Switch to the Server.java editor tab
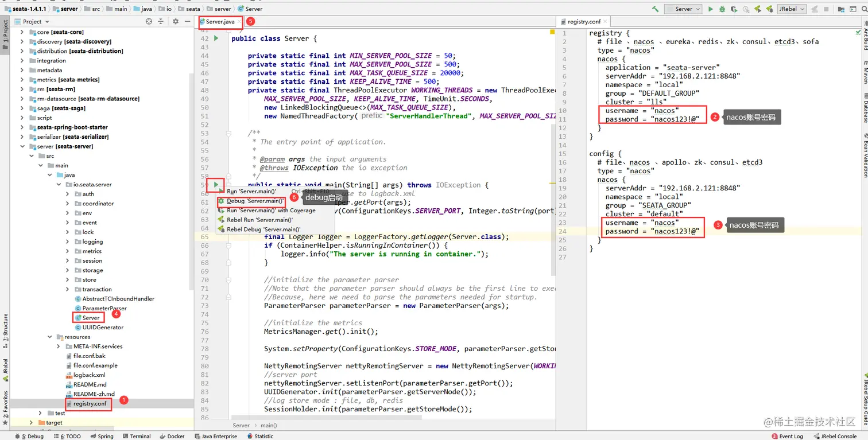868x440 pixels. pyautogui.click(x=220, y=22)
